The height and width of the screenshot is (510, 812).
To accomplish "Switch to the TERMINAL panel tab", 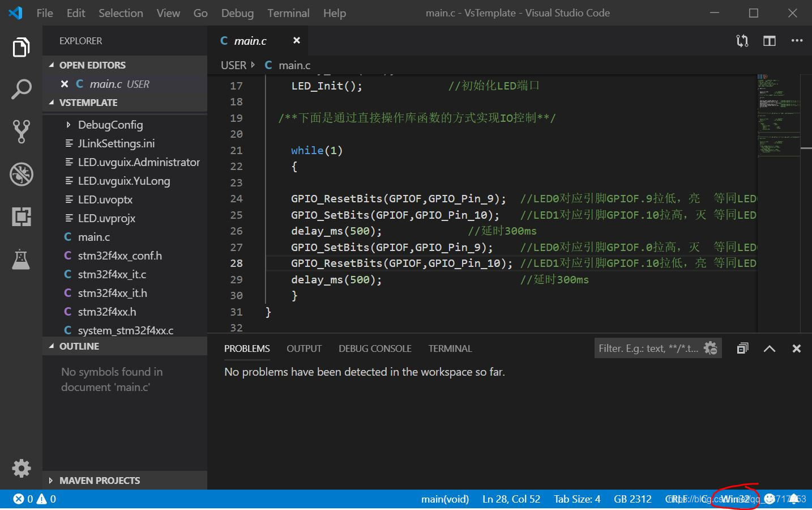I will [450, 348].
